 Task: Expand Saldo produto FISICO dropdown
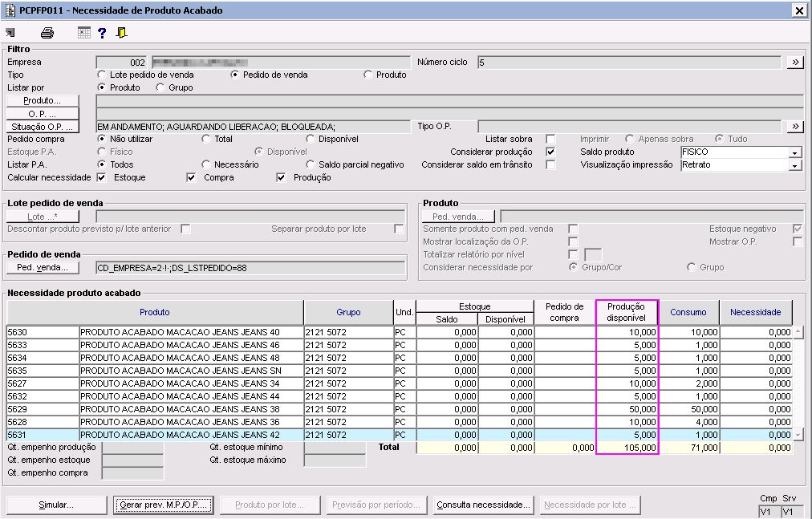(794, 152)
